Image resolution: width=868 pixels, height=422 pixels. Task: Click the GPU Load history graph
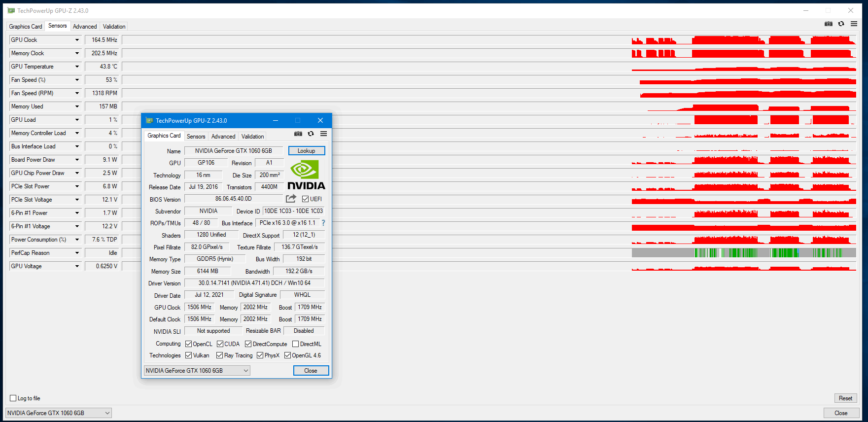tap(489, 120)
